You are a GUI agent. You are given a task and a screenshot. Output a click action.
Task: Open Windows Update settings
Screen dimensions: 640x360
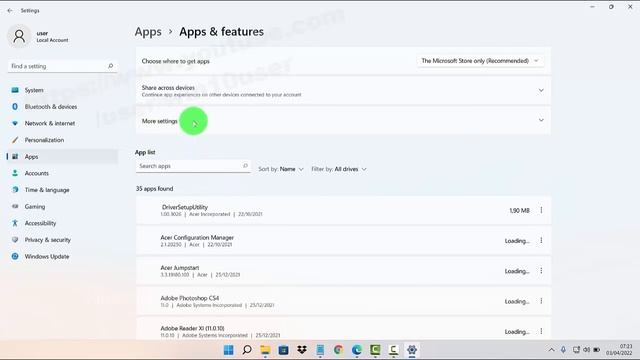click(62, 257)
